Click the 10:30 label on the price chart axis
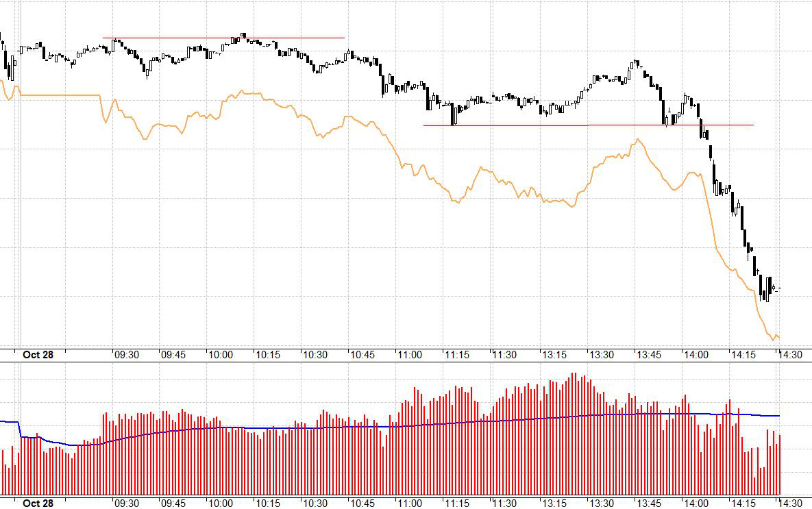 [x=315, y=355]
